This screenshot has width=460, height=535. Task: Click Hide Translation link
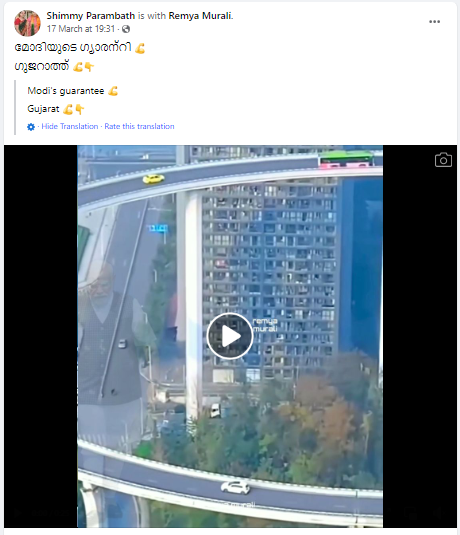[70, 126]
